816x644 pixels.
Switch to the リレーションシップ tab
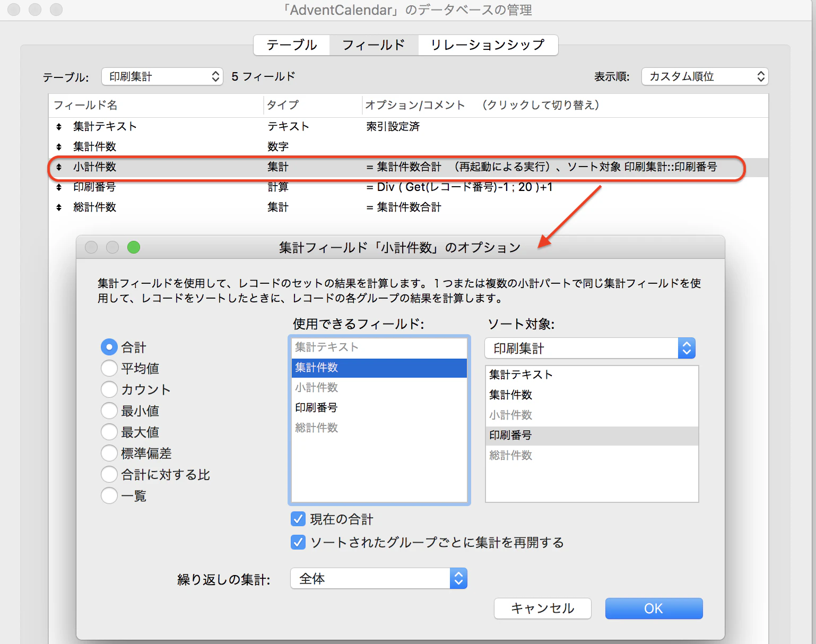pos(488,45)
